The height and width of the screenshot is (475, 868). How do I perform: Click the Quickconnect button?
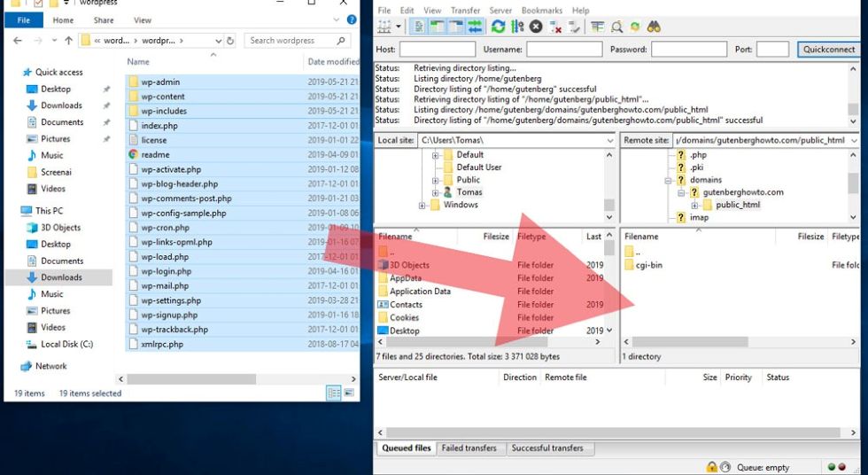828,50
